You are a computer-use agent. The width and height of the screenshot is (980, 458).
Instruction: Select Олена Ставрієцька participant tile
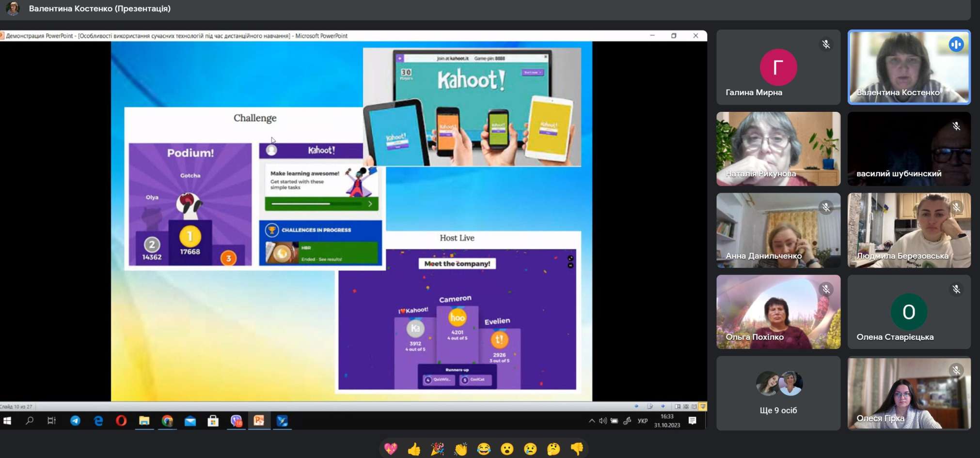click(x=909, y=312)
